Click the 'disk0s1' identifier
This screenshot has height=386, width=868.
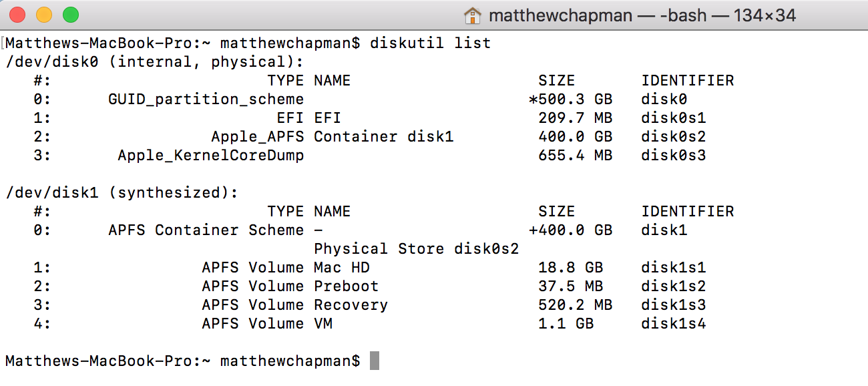pos(674,118)
